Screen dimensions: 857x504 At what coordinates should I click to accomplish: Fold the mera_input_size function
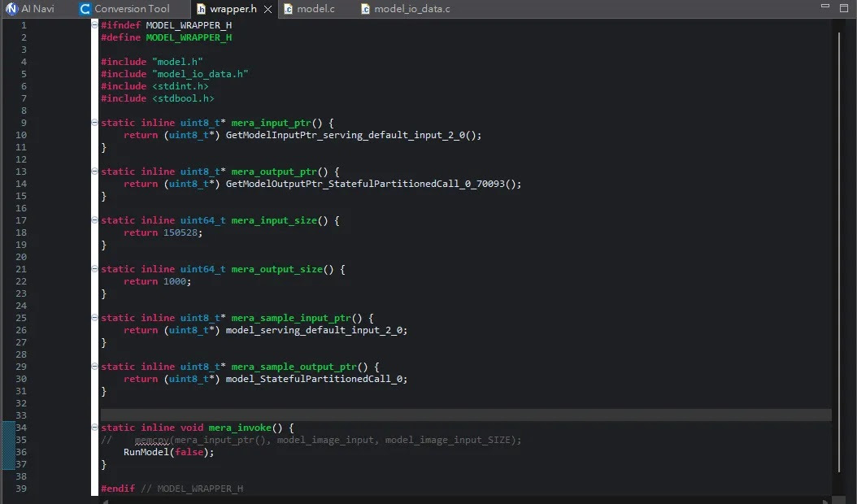pyautogui.click(x=95, y=220)
